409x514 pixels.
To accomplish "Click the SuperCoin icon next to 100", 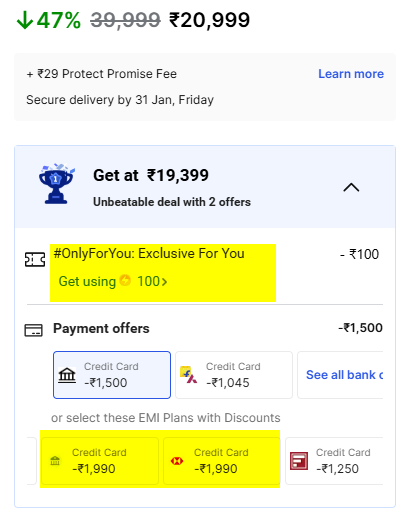I will [125, 280].
